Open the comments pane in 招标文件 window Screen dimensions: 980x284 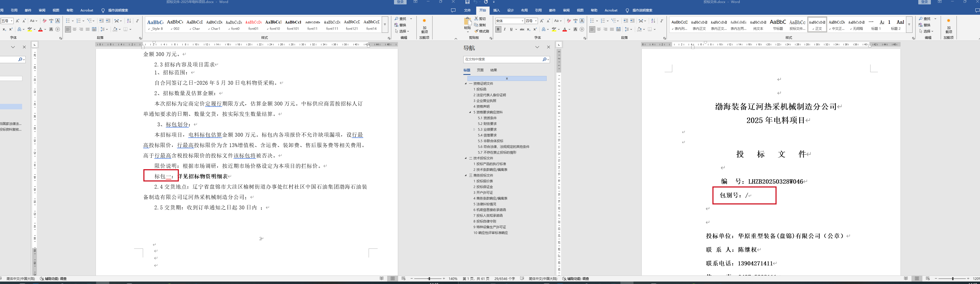click(x=453, y=10)
